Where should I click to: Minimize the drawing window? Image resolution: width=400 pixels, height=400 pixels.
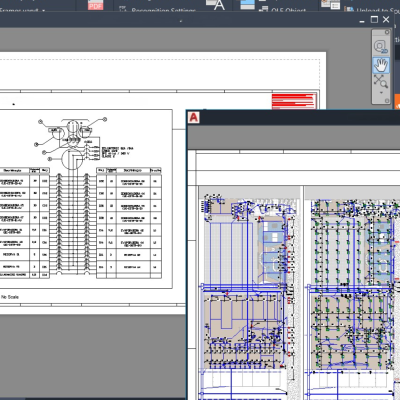(362, 21)
